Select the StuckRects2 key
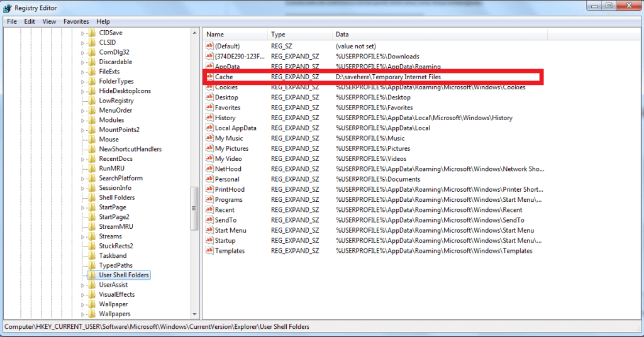Image resolution: width=644 pixels, height=337 pixels. click(x=116, y=246)
